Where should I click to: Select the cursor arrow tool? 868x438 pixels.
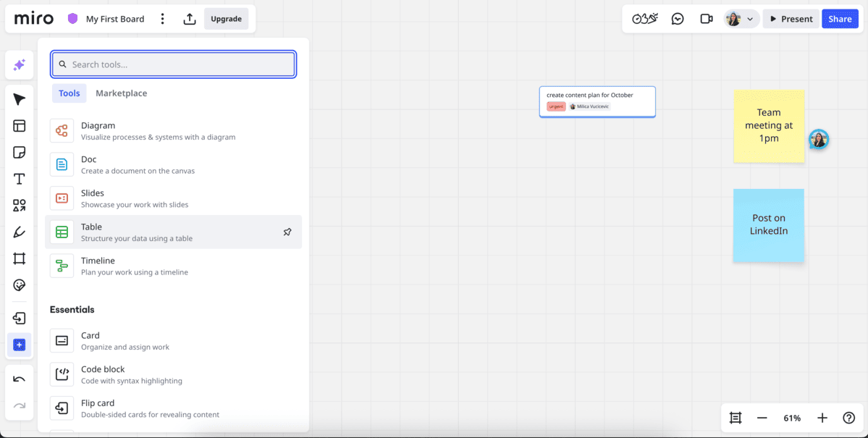(20, 99)
